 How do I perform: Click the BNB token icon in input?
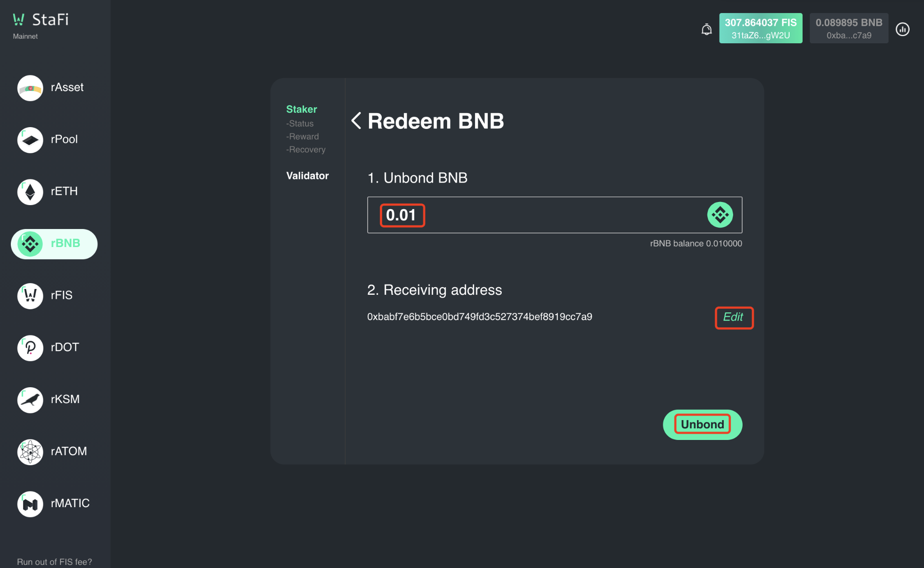[x=720, y=215]
